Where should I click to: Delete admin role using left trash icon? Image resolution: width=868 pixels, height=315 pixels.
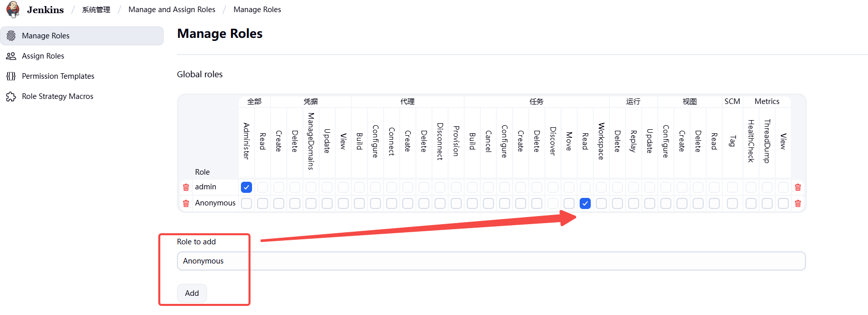pos(186,187)
